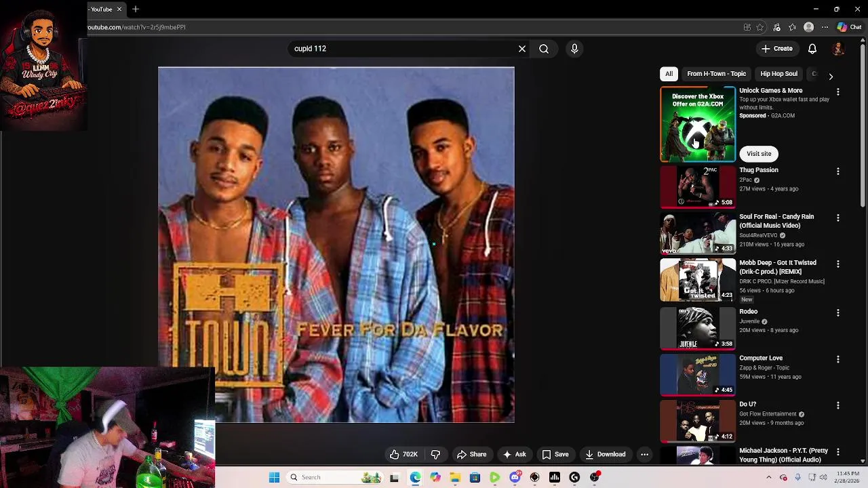The width and height of the screenshot is (868, 488).
Task: Click the H-Town Fever For Da Flavor video
Action: click(336, 245)
